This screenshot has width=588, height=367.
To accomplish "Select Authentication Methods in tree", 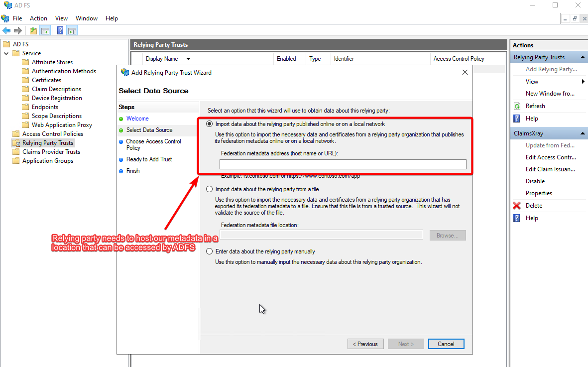I will (x=64, y=71).
